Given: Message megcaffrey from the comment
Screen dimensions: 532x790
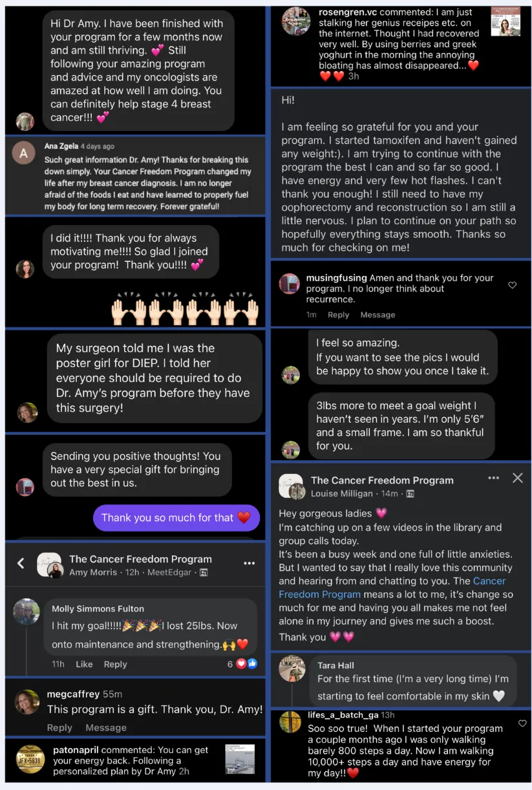Looking at the screenshot, I should 106,727.
